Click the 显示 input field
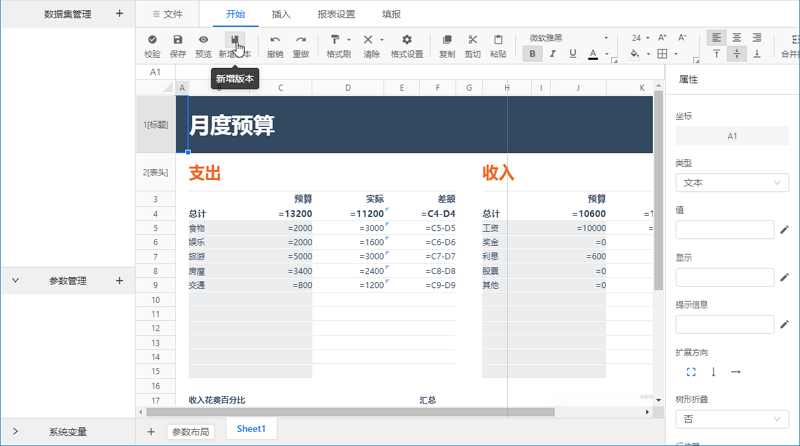The image size is (800, 446). [x=724, y=277]
